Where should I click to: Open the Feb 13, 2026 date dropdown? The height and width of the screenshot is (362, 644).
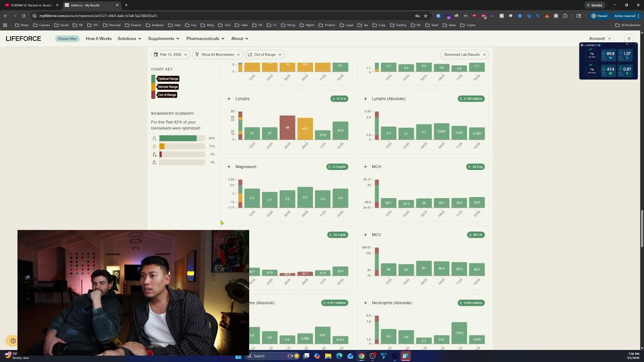[x=170, y=54]
